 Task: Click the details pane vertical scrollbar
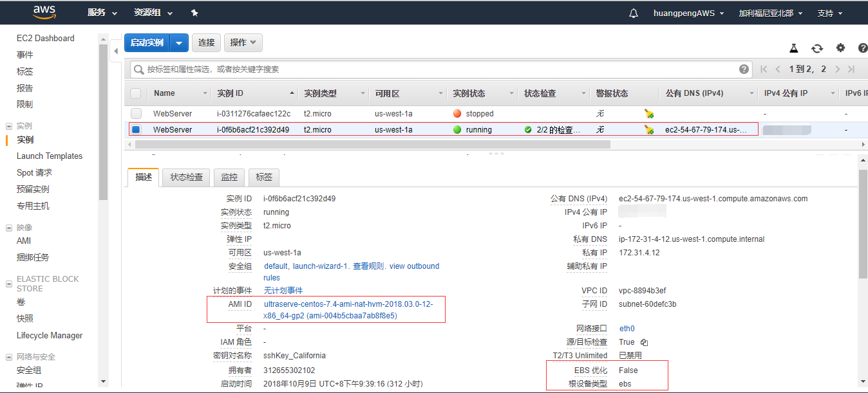[x=863, y=225]
